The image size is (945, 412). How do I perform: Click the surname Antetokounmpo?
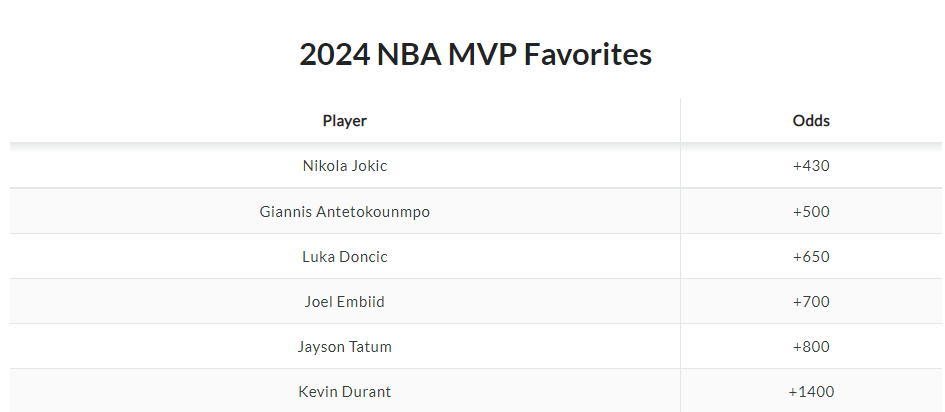tap(373, 212)
